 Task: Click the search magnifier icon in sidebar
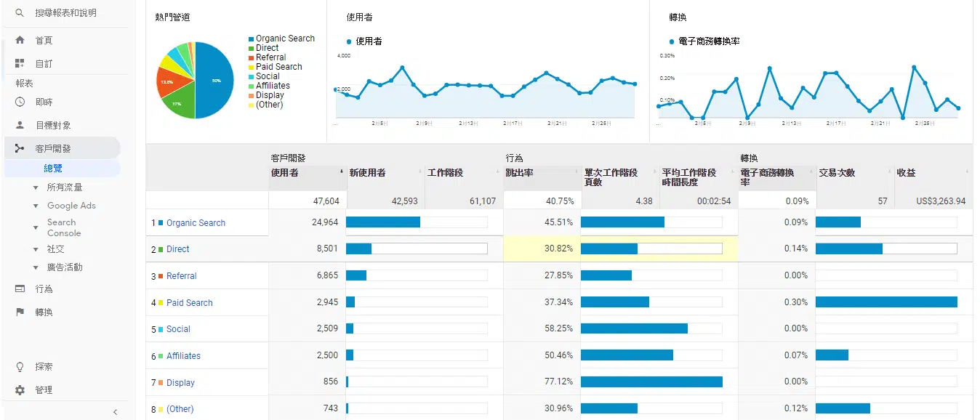tap(20, 13)
